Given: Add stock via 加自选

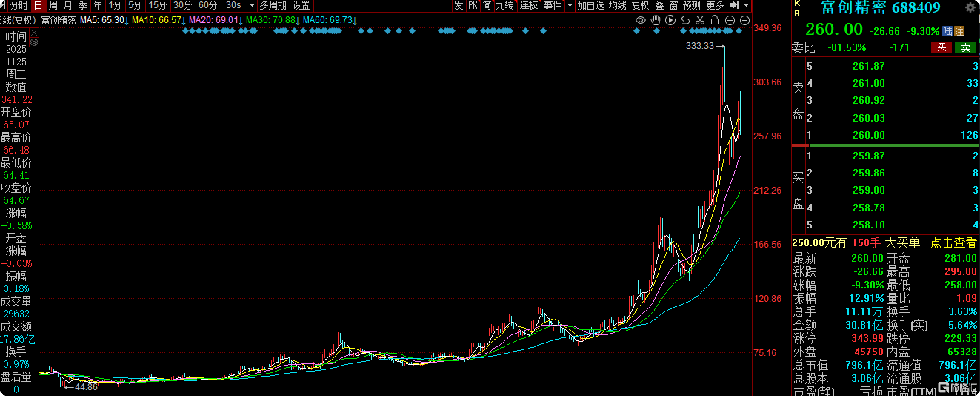Looking at the screenshot, I should click(x=590, y=5).
